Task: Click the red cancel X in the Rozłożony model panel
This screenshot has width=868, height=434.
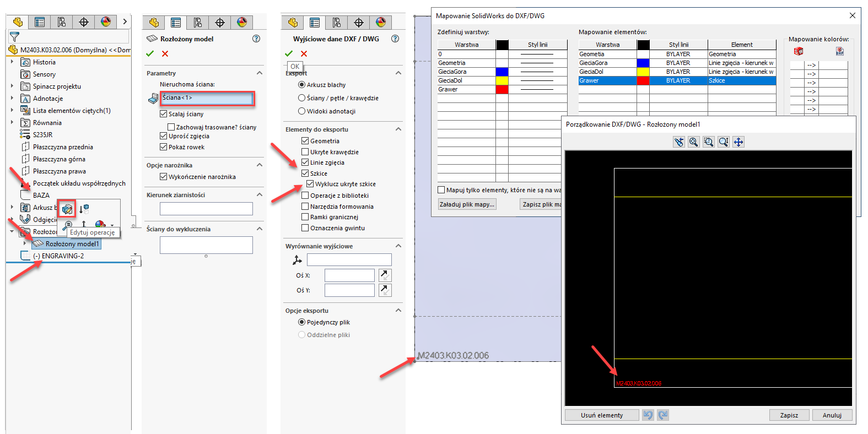Action: (x=165, y=53)
